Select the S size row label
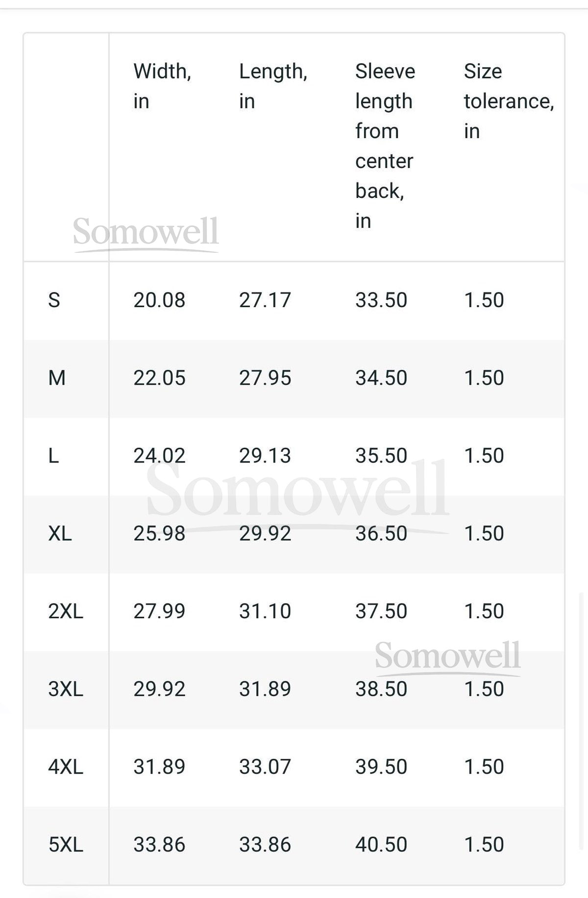The height and width of the screenshot is (898, 588). click(54, 300)
